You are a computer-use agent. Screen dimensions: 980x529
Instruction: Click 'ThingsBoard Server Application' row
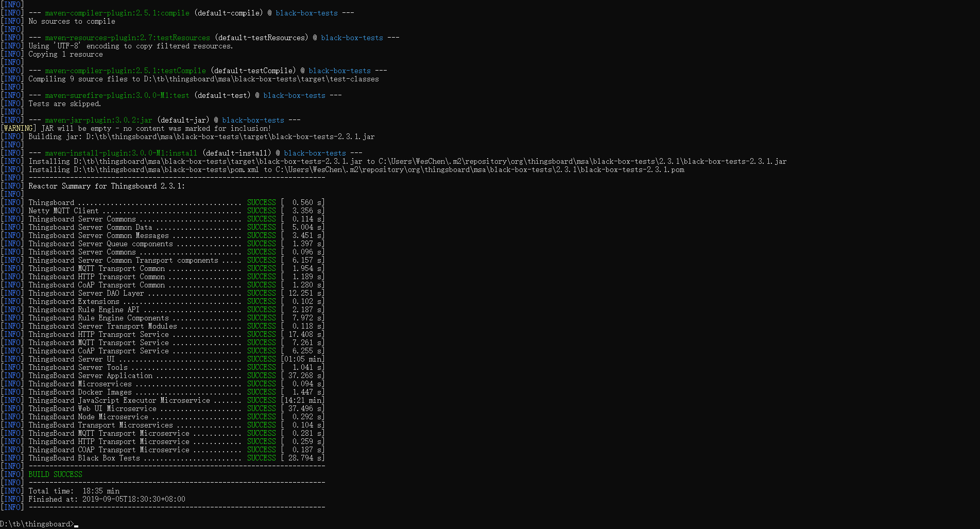(163, 376)
